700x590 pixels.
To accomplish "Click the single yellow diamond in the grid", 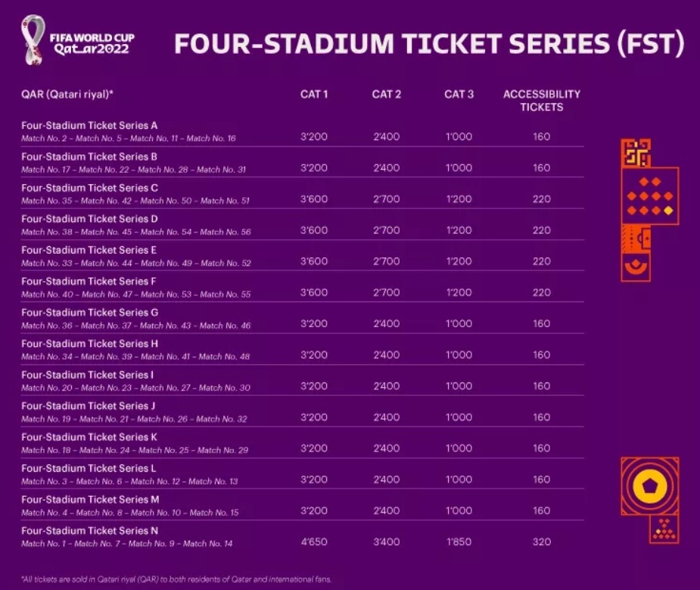I will pyautogui.click(x=668, y=210).
